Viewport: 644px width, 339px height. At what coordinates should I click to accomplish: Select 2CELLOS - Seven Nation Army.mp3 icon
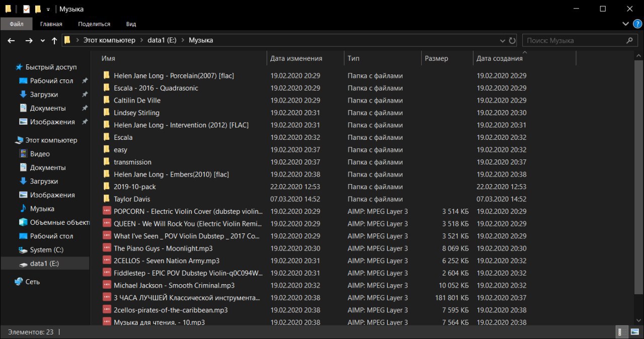pyautogui.click(x=107, y=260)
